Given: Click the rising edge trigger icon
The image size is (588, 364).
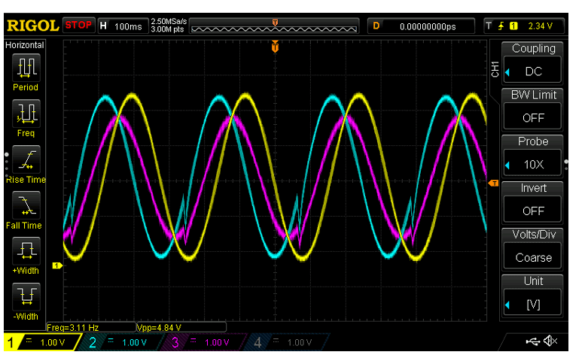Looking at the screenshot, I should (501, 26).
